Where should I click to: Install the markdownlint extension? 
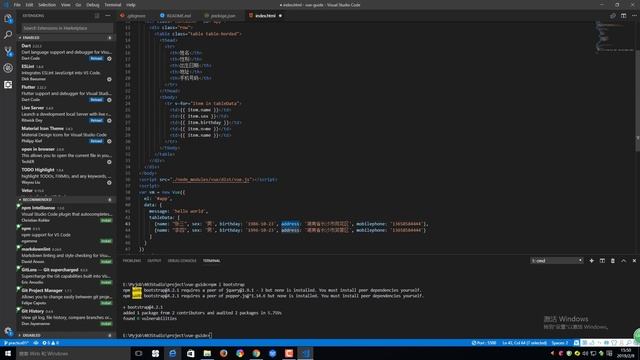point(106,262)
